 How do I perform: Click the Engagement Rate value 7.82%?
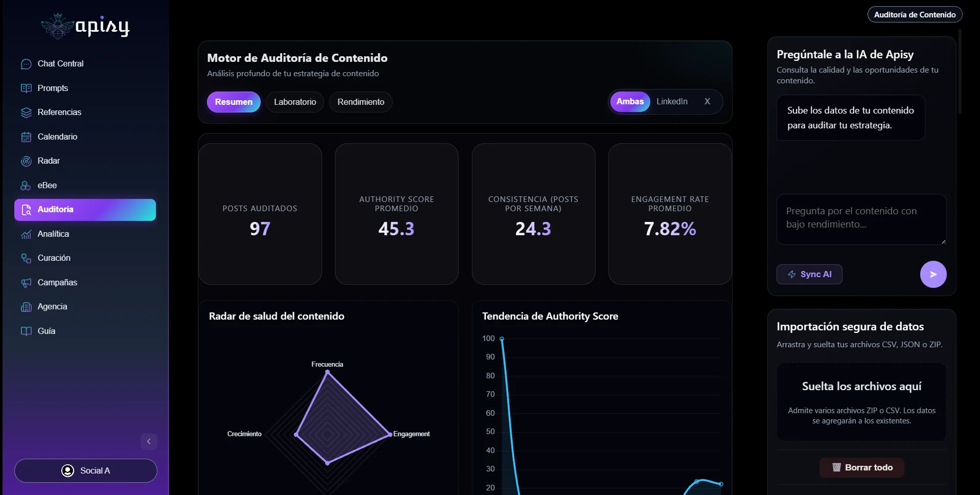point(670,229)
